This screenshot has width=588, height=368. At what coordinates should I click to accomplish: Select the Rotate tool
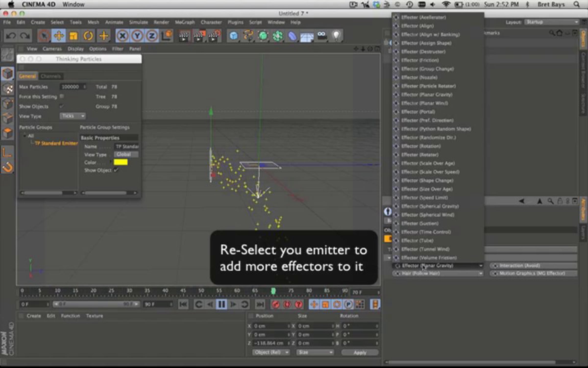[x=88, y=36]
